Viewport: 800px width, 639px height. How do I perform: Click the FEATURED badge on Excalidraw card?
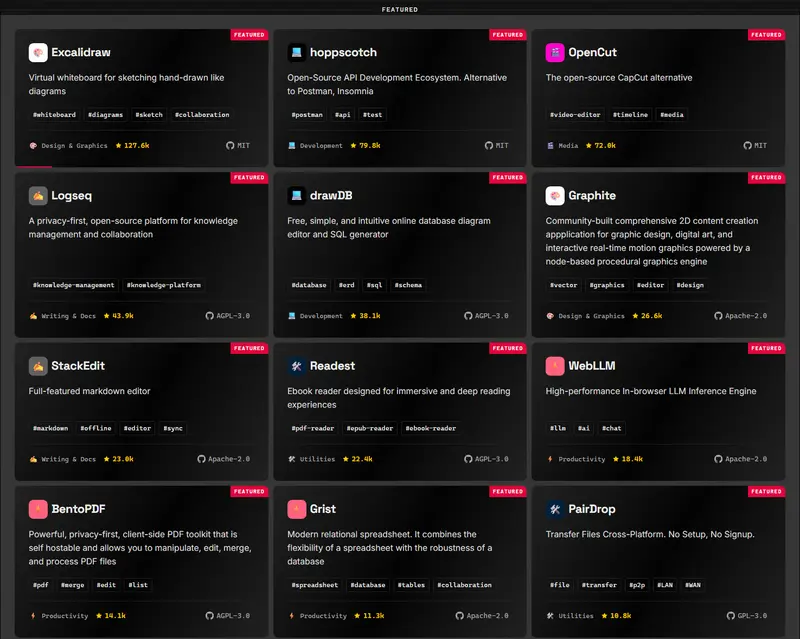click(x=249, y=35)
